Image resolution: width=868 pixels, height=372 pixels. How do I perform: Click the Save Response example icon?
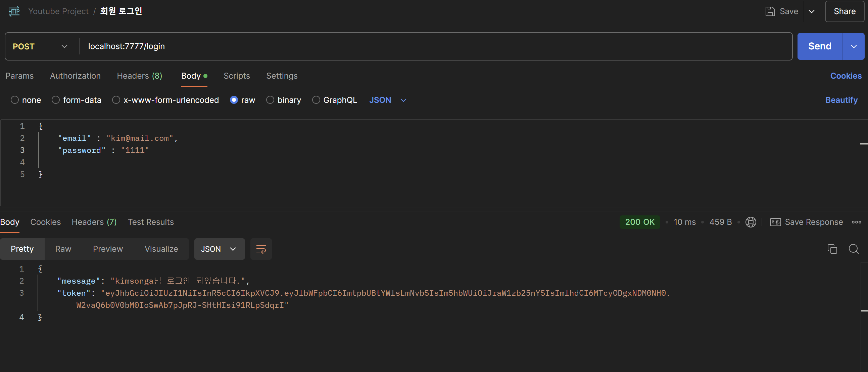[x=775, y=222]
